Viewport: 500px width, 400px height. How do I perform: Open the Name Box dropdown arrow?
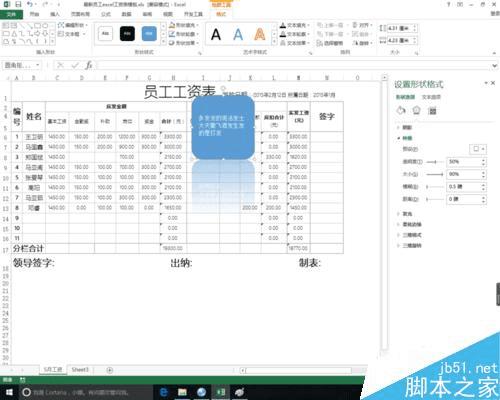[38, 65]
